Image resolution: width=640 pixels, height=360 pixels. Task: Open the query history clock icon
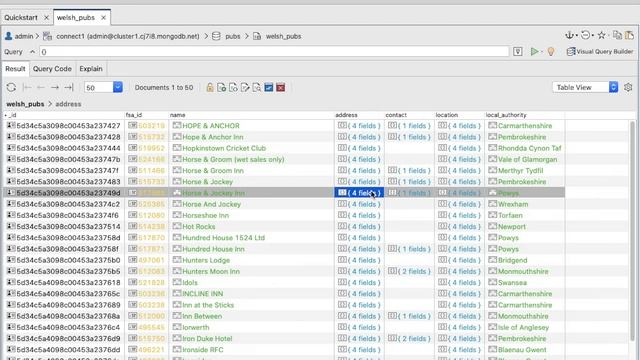click(x=585, y=36)
